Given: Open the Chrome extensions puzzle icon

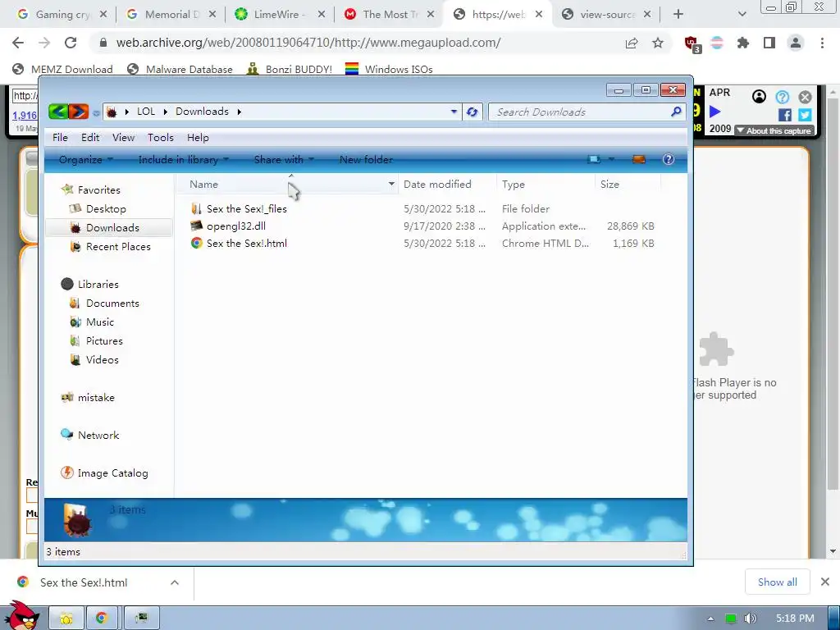Looking at the screenshot, I should [743, 43].
